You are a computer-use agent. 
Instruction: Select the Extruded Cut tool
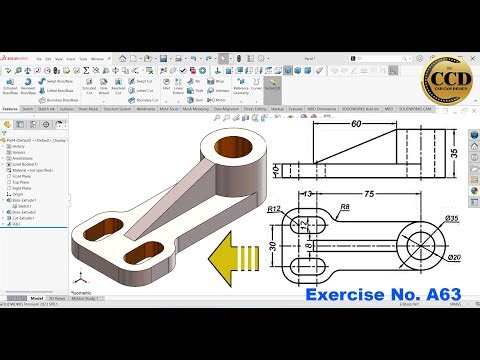tap(89, 86)
